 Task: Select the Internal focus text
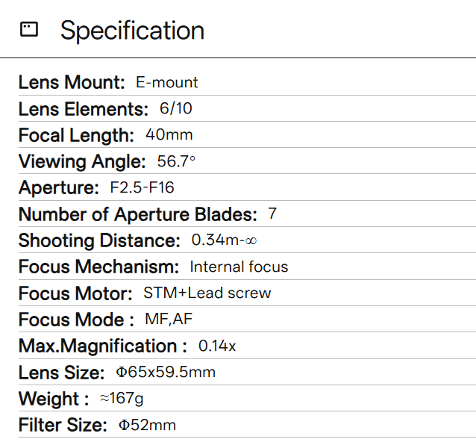pyautogui.click(x=239, y=267)
